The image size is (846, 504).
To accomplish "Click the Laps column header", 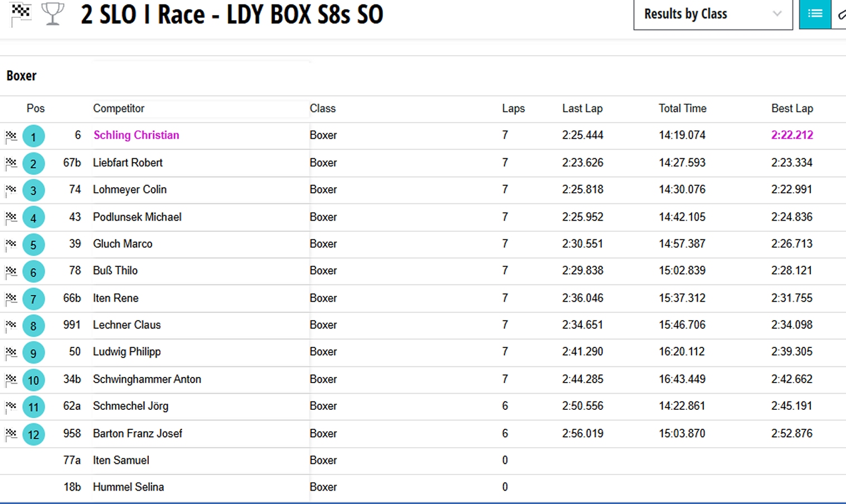I will [x=513, y=109].
